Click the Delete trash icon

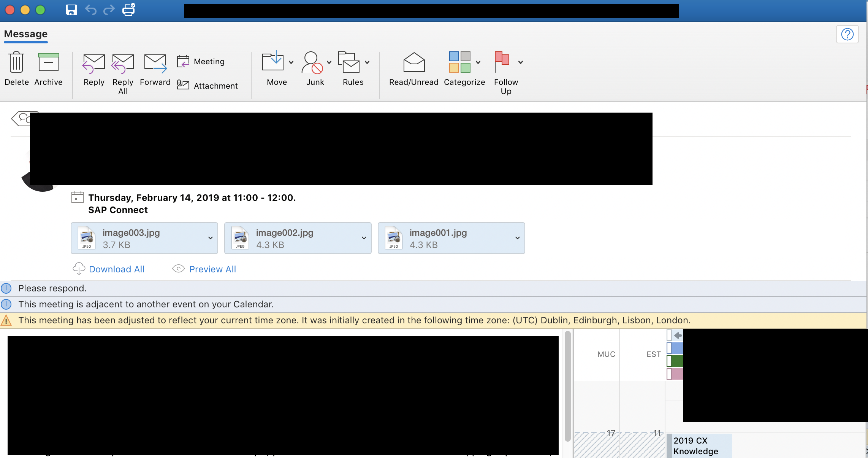16,62
